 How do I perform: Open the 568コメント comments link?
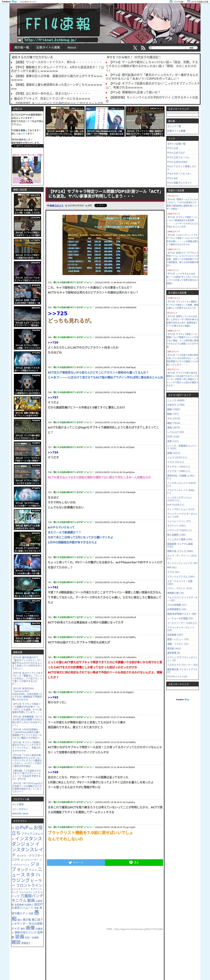[x=56, y=205]
